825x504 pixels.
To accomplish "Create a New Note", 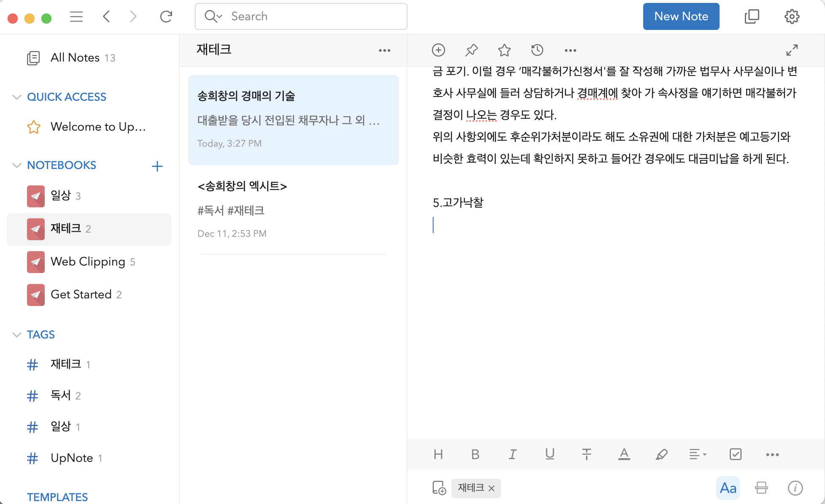I will [x=681, y=16].
